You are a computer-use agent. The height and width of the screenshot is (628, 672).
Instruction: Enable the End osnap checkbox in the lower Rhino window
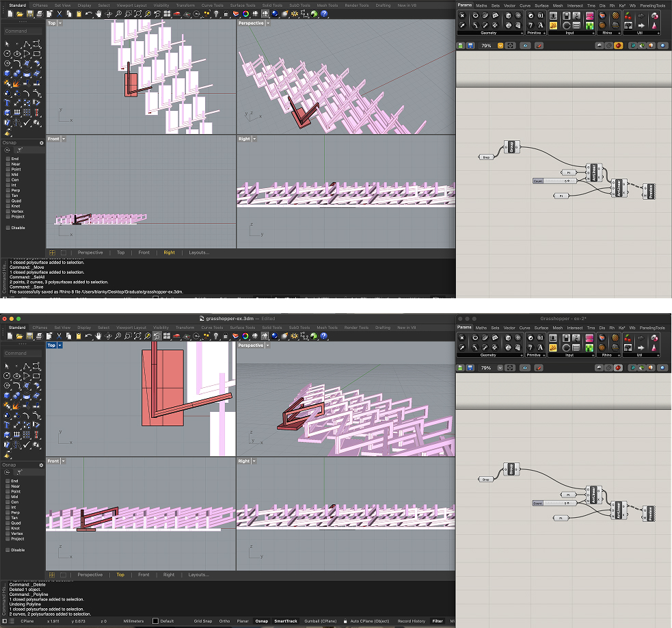(8, 481)
